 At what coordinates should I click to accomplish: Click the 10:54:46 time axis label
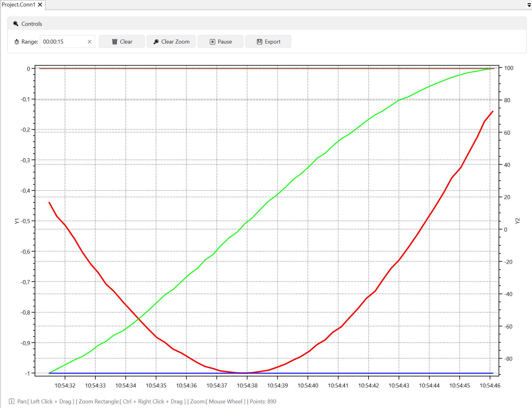point(490,385)
